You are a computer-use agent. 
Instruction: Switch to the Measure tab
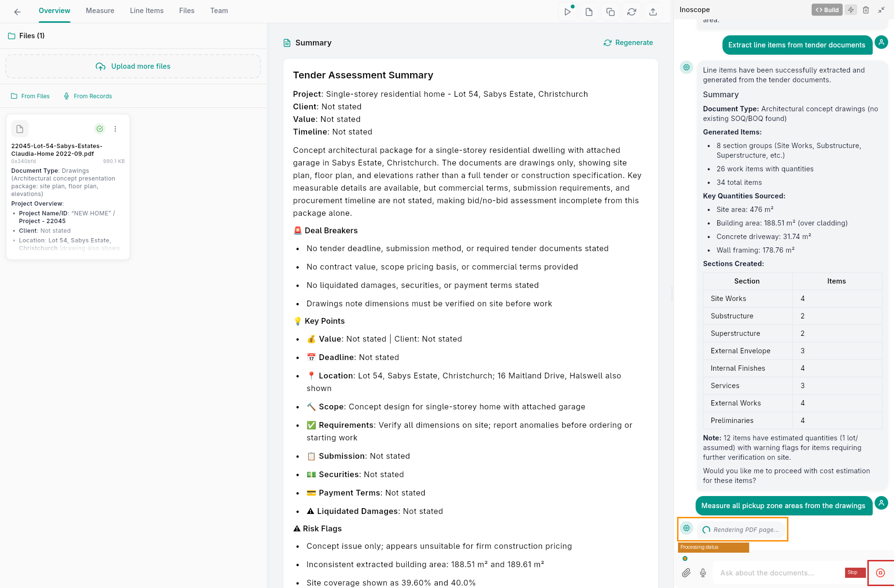tap(100, 11)
